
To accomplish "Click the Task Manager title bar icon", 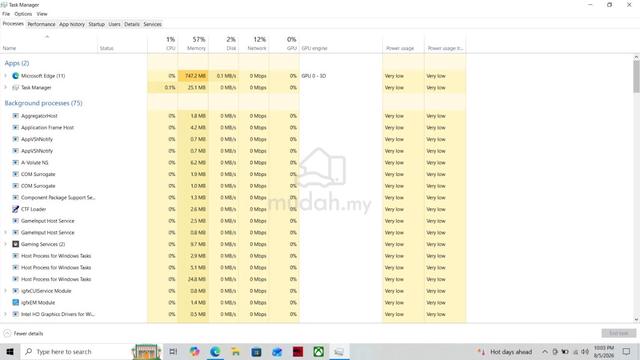I will coord(4,5).
